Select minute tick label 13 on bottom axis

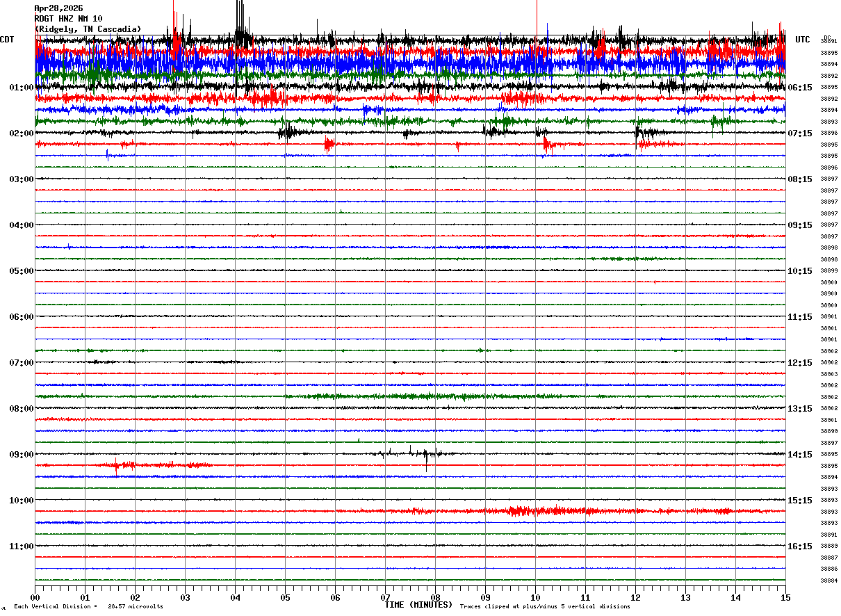[685, 597]
